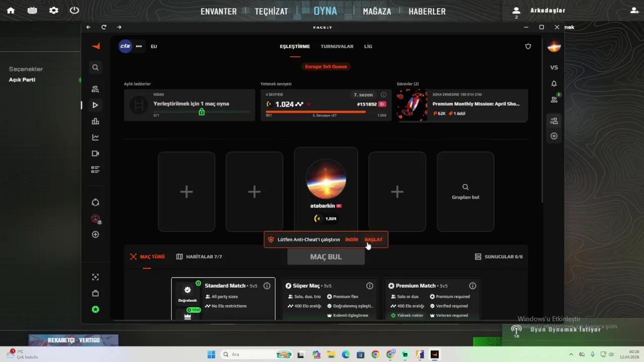Image resolution: width=644 pixels, height=362 pixels.
Task: Select the Premium Match option
Action: tap(432, 299)
